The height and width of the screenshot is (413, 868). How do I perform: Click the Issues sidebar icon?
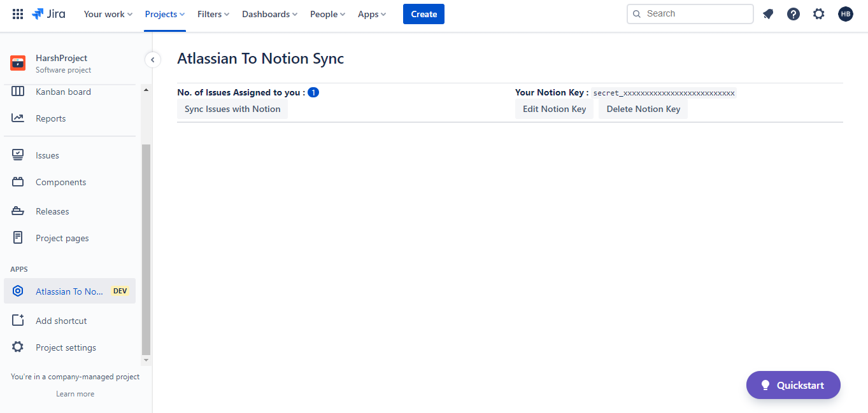tap(18, 155)
